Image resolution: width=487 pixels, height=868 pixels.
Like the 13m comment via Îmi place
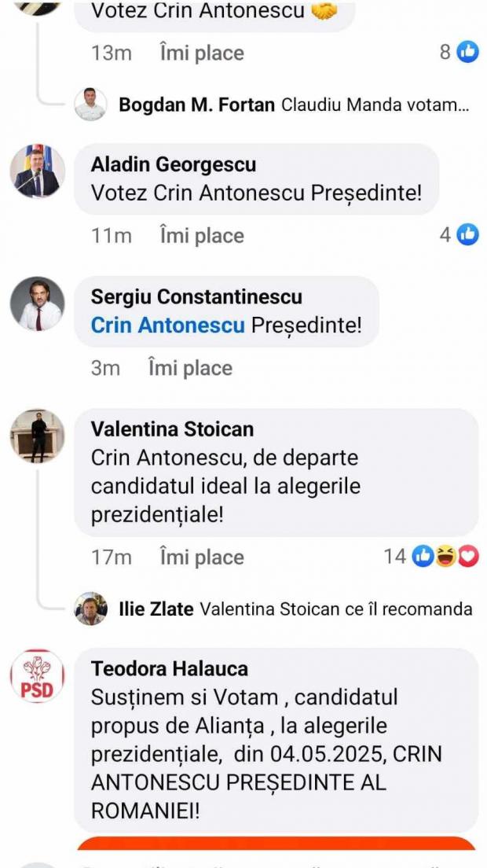point(202,53)
